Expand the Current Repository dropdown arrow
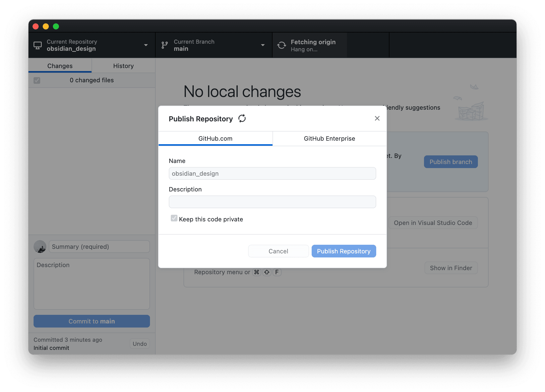 coord(146,45)
